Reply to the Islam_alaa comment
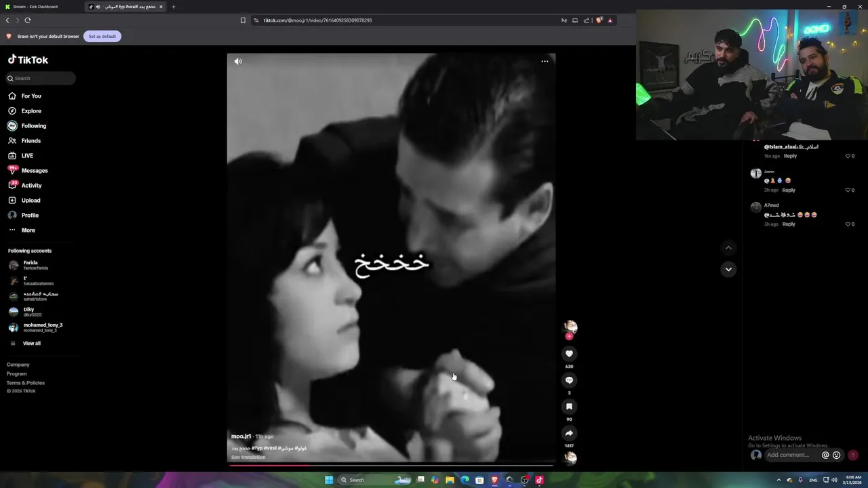 point(790,156)
